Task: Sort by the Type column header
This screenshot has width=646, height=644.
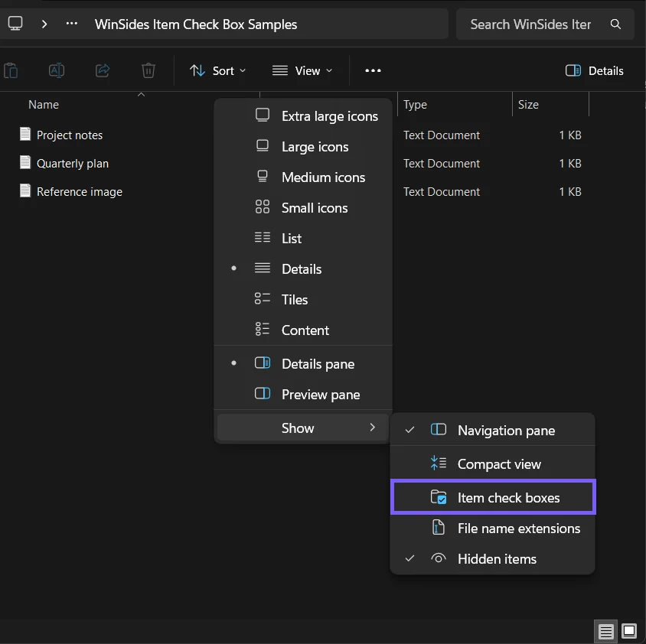Action: 415,105
